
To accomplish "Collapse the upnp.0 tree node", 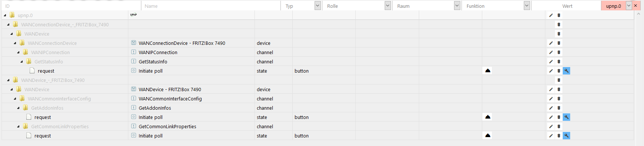I will click(5, 15).
